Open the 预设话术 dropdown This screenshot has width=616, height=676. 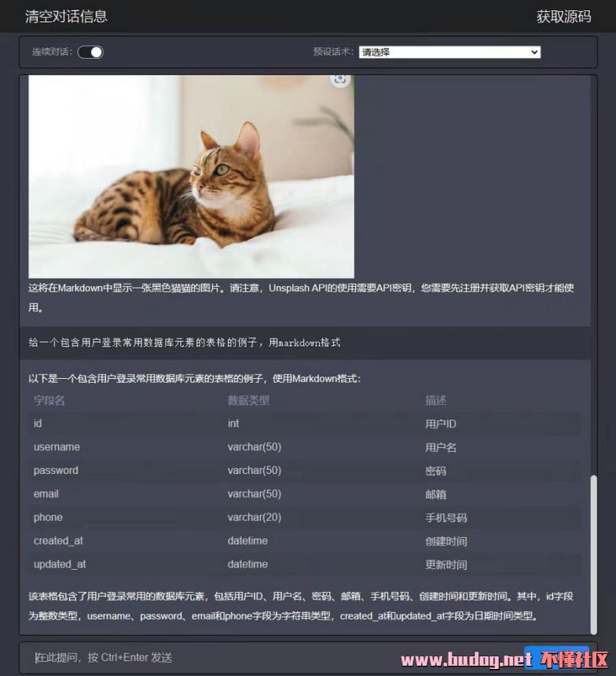(x=449, y=52)
